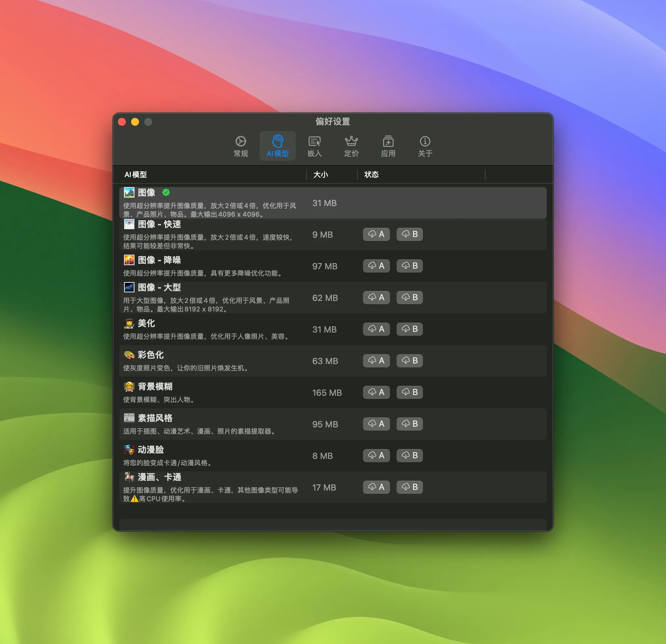This screenshot has height=644, width=666.
Task: Download variant A of 背景模糊 model
Action: pos(376,392)
